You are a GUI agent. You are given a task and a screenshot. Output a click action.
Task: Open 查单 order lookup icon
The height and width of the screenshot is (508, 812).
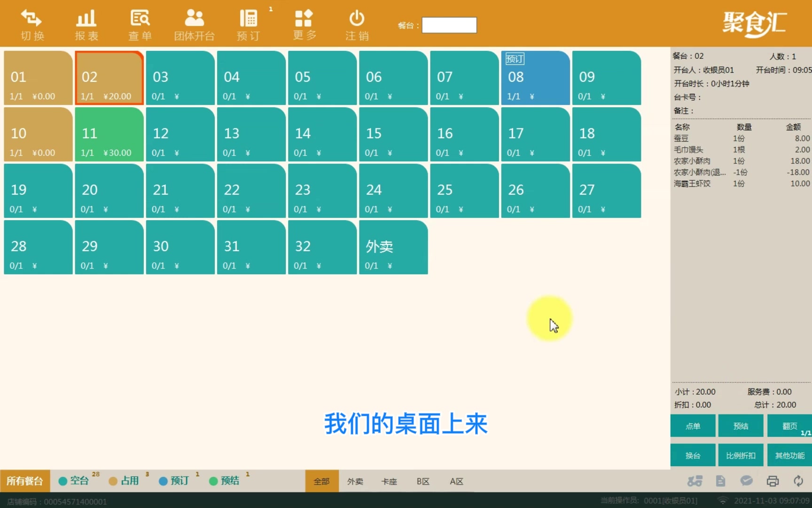[x=140, y=18]
